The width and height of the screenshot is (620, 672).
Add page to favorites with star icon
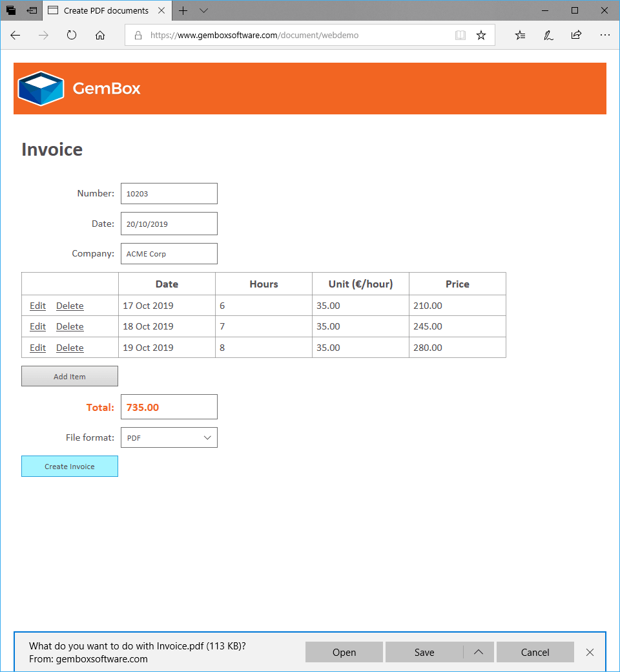(481, 36)
